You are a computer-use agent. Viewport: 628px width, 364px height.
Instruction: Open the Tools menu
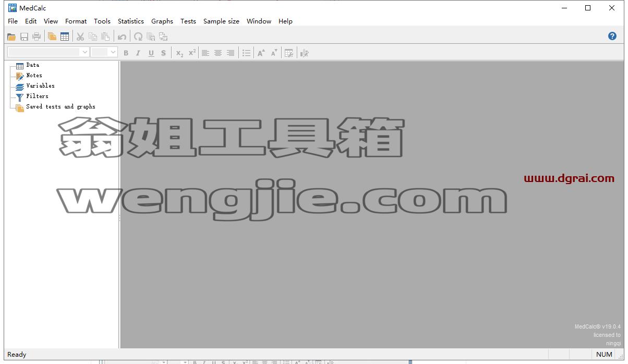tap(102, 21)
